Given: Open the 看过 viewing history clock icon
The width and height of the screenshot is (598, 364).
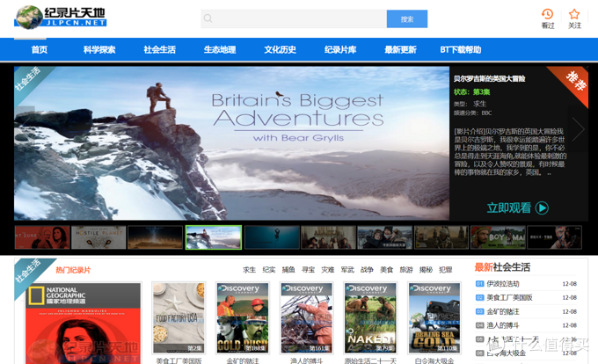Looking at the screenshot, I should [548, 14].
